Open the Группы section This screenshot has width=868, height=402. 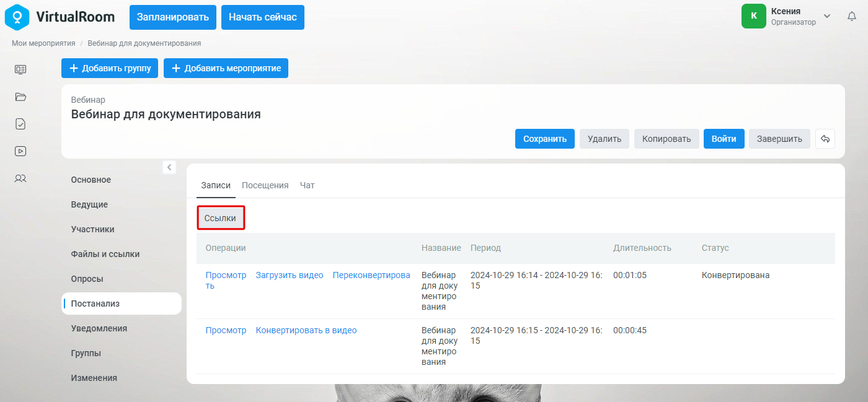point(122,353)
